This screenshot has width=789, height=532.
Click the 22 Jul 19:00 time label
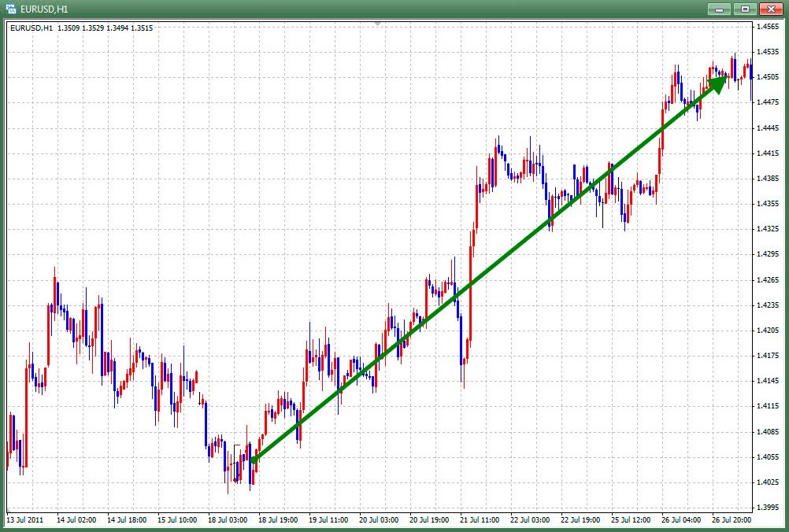pyautogui.click(x=580, y=520)
